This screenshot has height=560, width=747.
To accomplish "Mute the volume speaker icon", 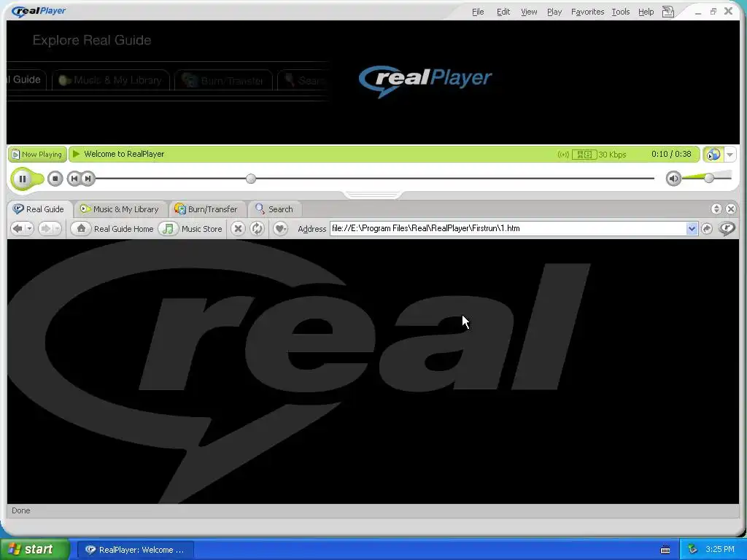I will coord(673,179).
